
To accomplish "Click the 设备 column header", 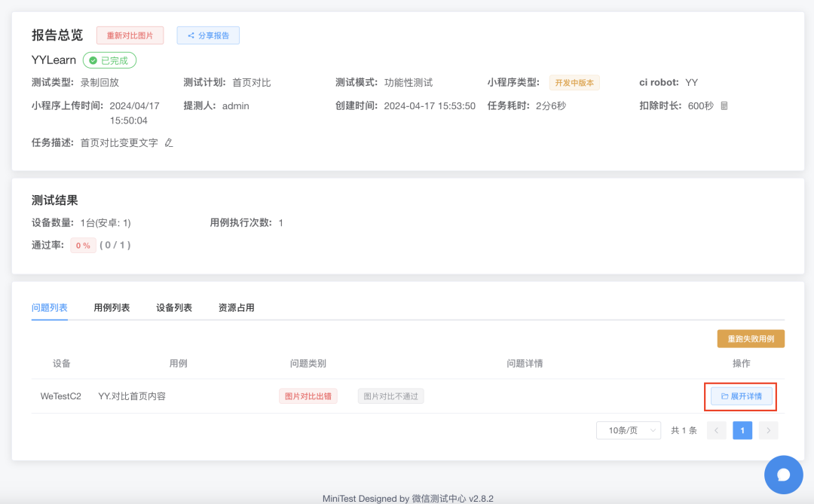I will (x=61, y=363).
